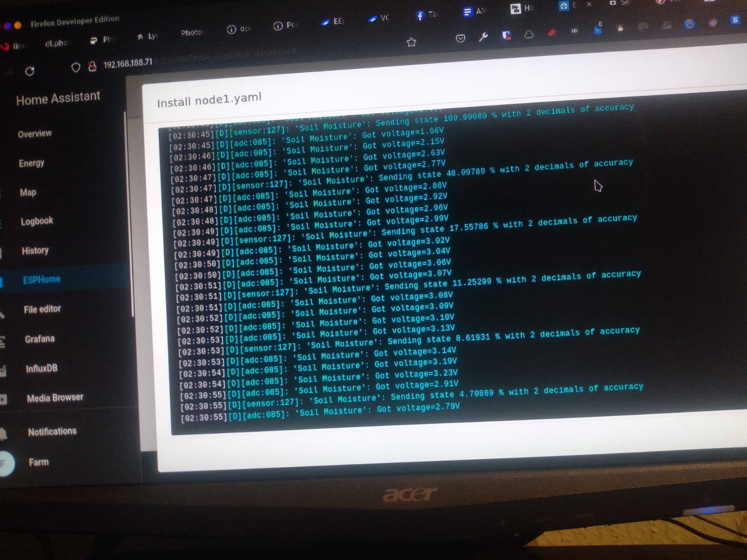Screen dimensions: 747x560
Task: Open File editor from sidebar
Action: [x=42, y=309]
